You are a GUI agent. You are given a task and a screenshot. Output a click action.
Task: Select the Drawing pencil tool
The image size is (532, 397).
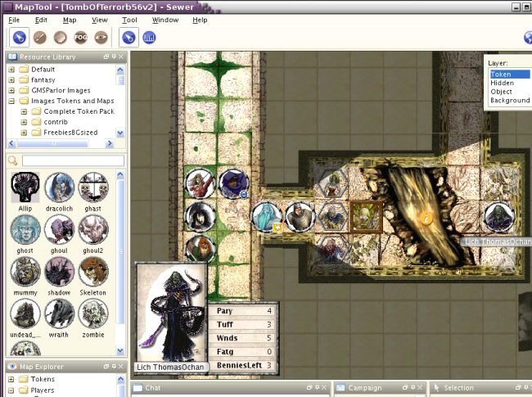coord(40,38)
